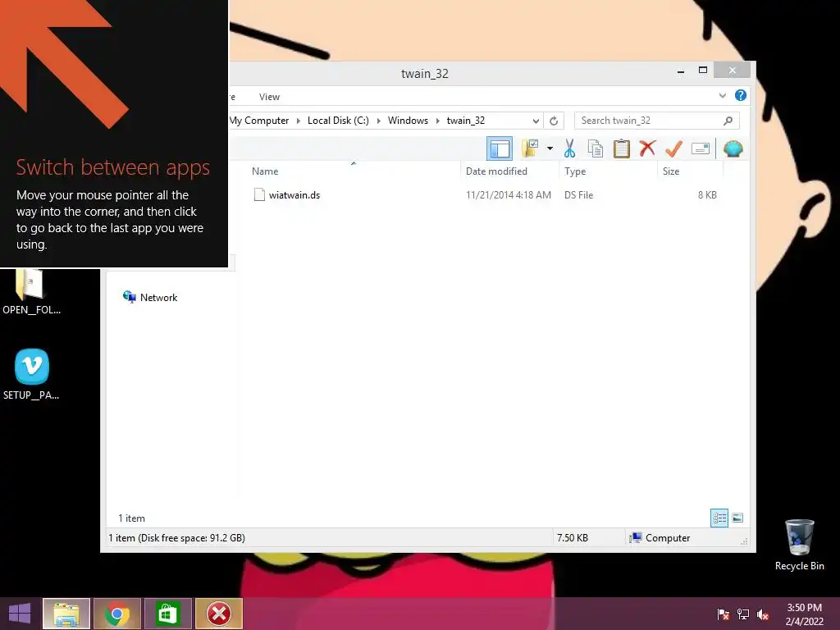Toggle the navigation pane toolbar button
This screenshot has width=840, height=630.
click(x=500, y=148)
